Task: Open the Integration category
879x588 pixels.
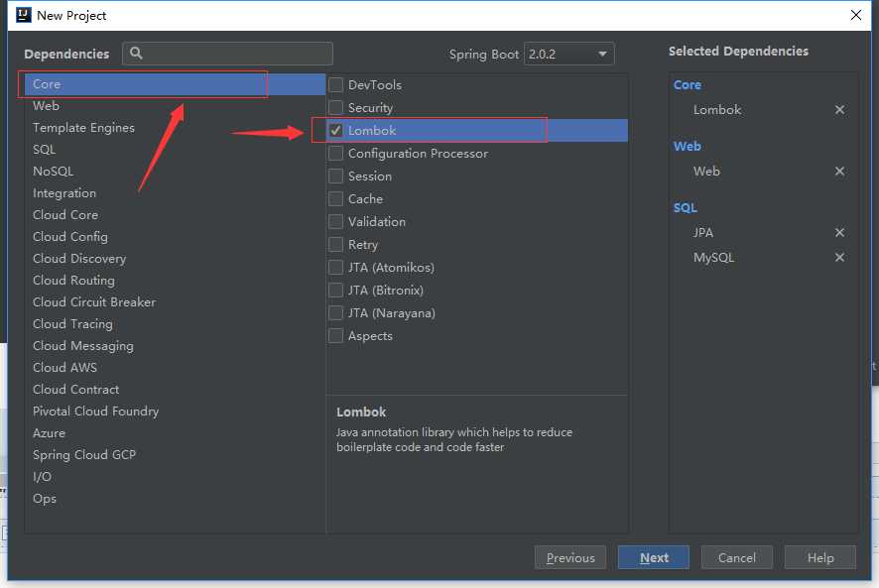Action: (x=175, y=193)
